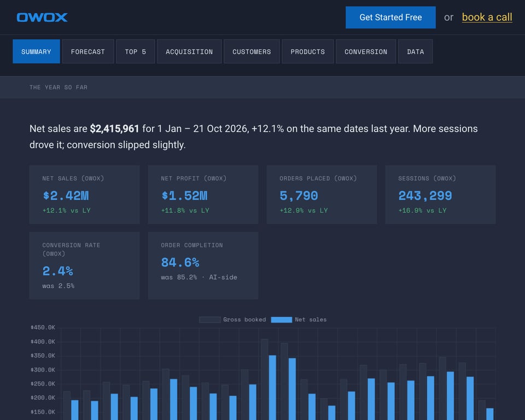Open the book a call link
Viewport: 525px width, 420px height.
(487, 17)
